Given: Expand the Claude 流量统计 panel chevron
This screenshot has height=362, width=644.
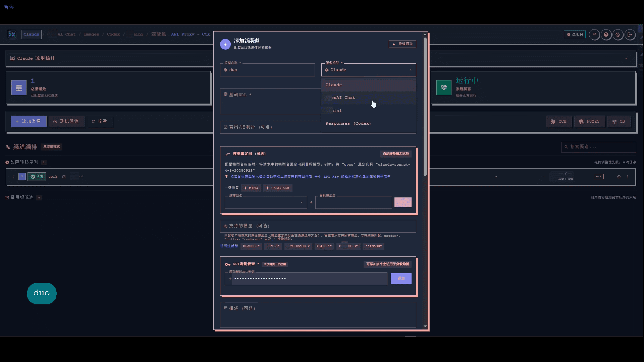Looking at the screenshot, I should tap(626, 58).
